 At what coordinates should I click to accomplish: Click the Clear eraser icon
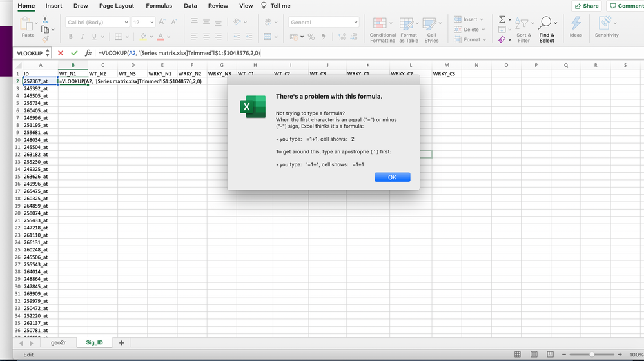[502, 39]
